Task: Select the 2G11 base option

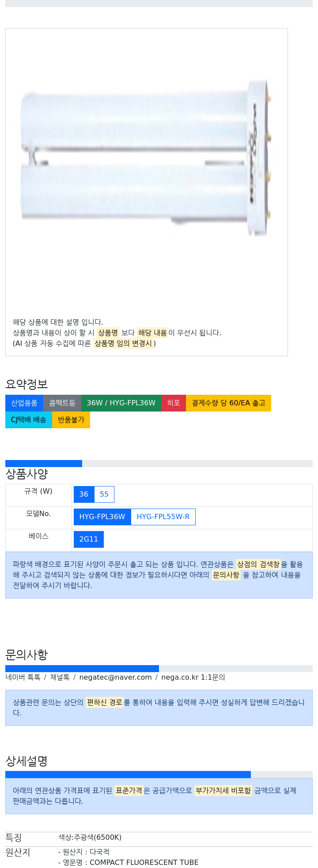Action: point(89,539)
